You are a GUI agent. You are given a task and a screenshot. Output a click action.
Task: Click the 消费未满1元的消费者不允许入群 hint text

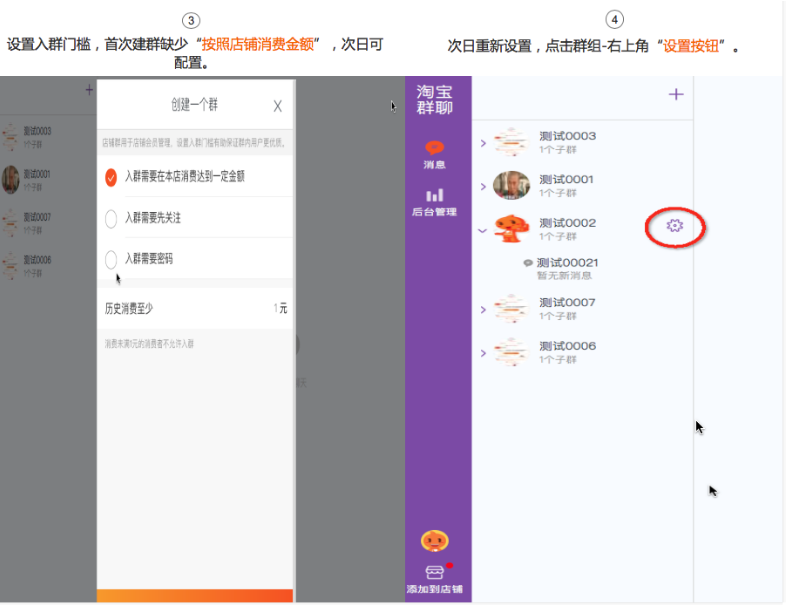149,344
